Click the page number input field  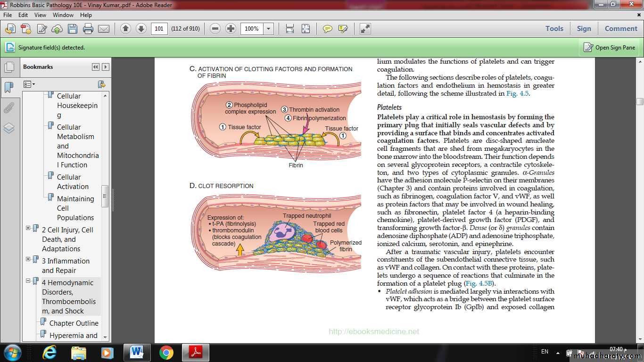coord(159,29)
